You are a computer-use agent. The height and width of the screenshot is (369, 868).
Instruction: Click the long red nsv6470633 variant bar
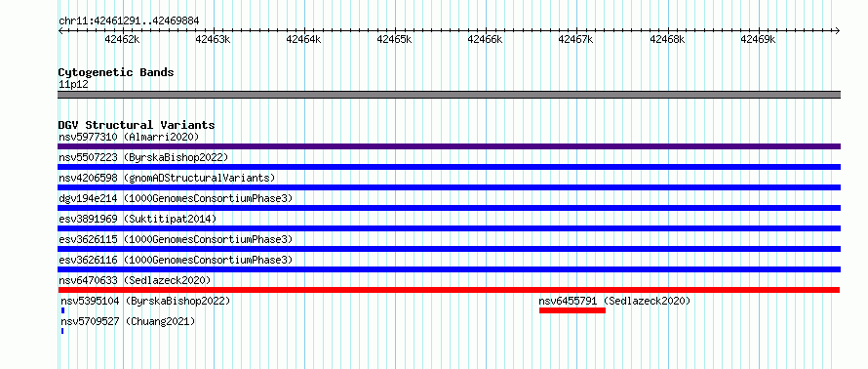tap(449, 290)
